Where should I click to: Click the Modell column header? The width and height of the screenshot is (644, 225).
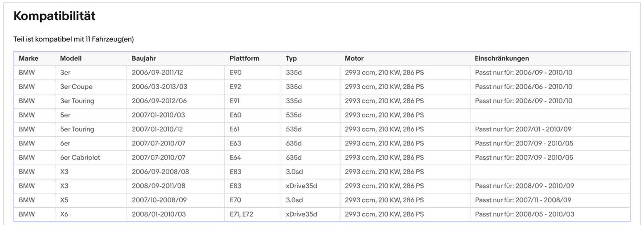click(71, 58)
